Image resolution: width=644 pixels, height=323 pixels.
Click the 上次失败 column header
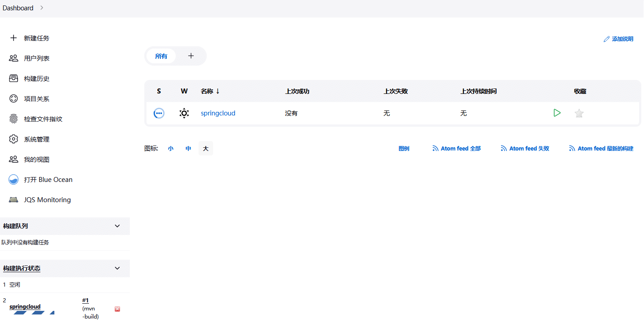point(395,91)
